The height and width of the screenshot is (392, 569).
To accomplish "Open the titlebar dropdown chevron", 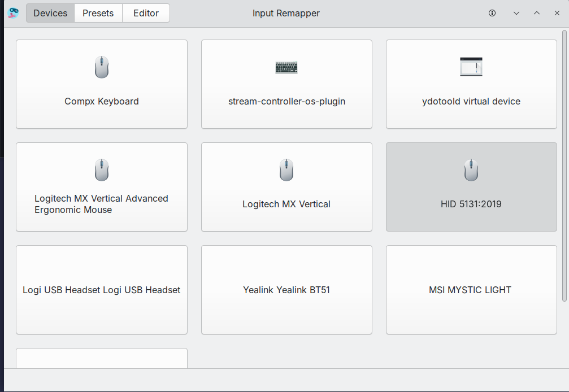I will coord(516,12).
